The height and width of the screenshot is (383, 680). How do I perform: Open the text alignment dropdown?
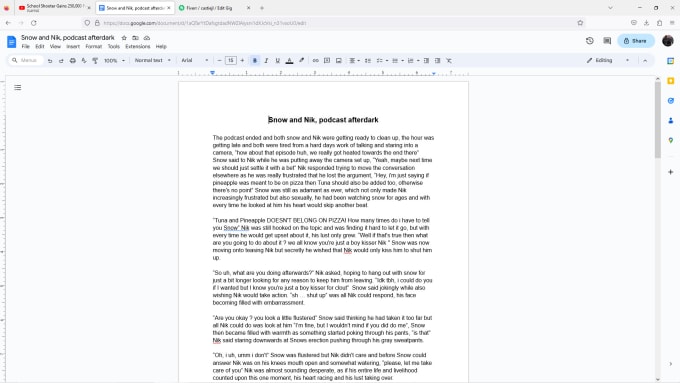pos(355,61)
